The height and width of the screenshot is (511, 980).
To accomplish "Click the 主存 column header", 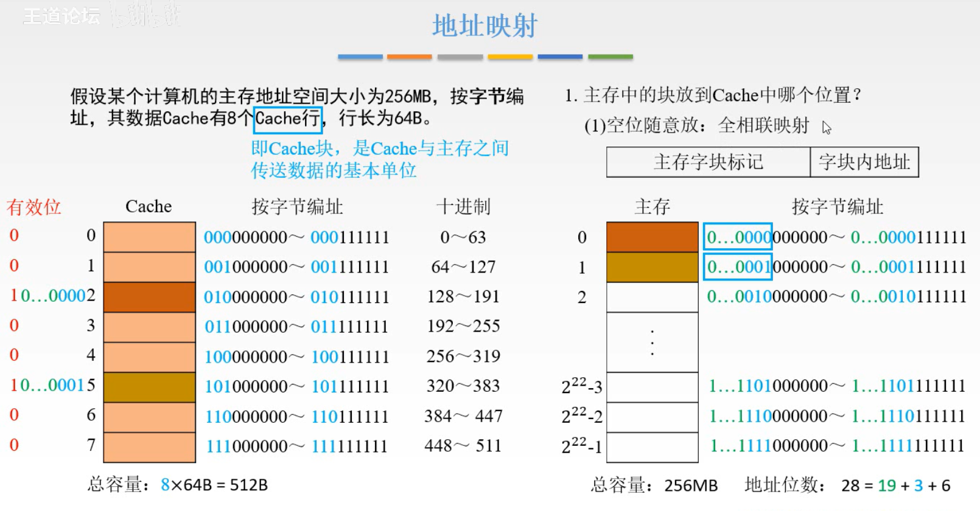I will point(652,206).
